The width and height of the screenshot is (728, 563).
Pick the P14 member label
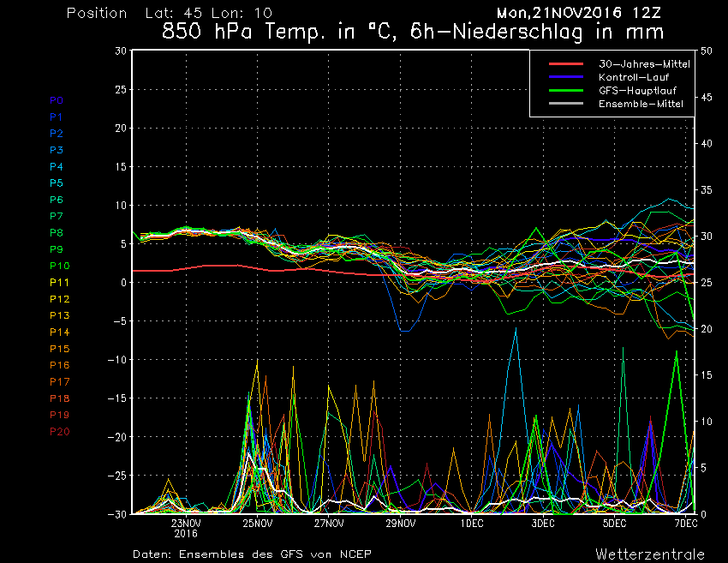coord(59,332)
